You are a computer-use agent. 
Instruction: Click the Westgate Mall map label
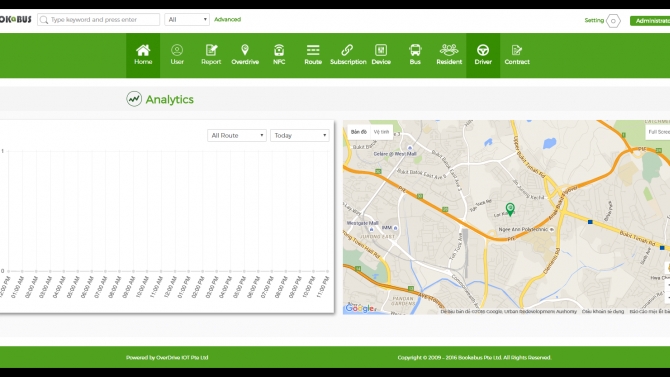tap(362, 223)
